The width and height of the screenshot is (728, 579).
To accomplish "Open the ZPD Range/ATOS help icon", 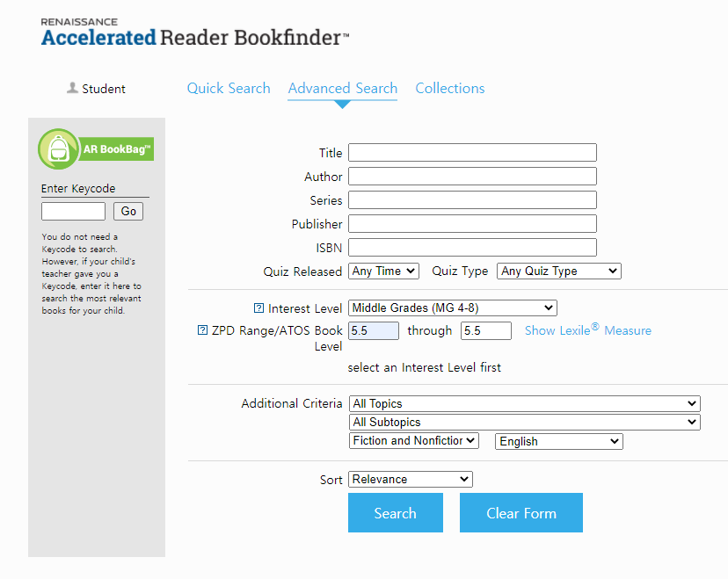I will [x=202, y=329].
